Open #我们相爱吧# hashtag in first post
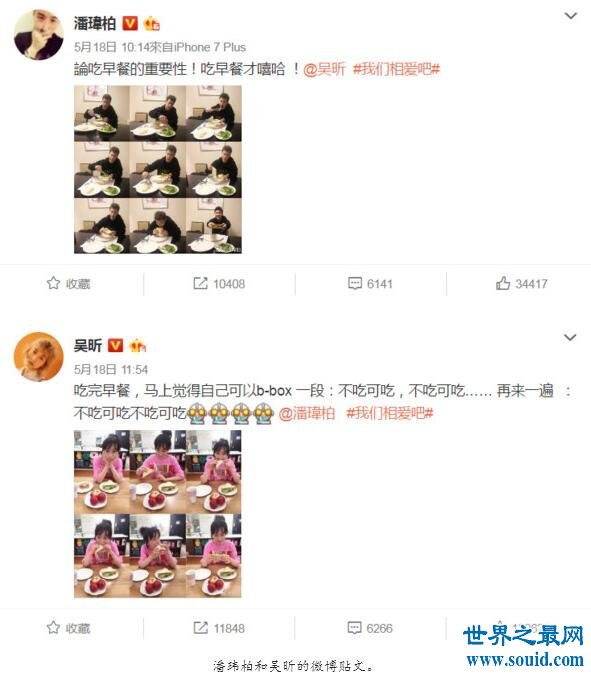The width and height of the screenshot is (591, 676). (x=396, y=69)
